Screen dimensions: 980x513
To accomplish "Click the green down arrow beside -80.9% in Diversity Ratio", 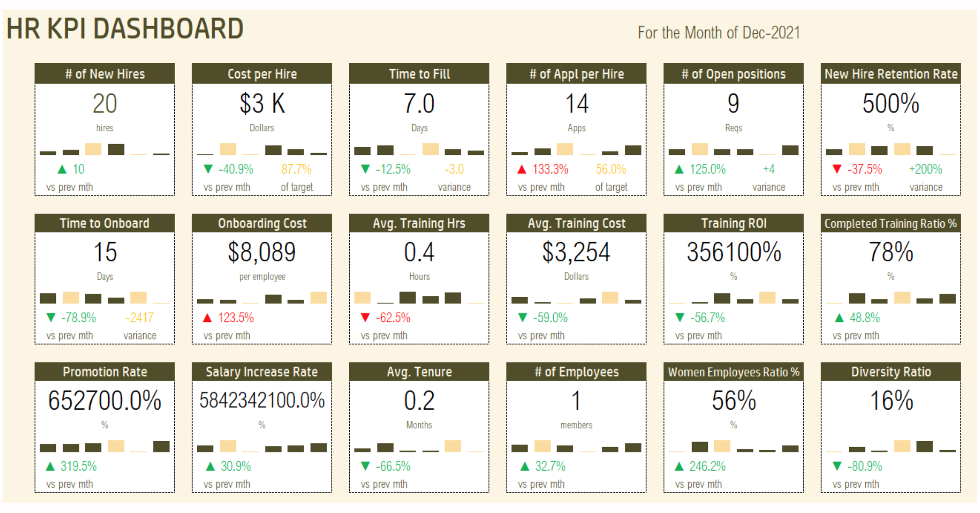I will 837,466.
